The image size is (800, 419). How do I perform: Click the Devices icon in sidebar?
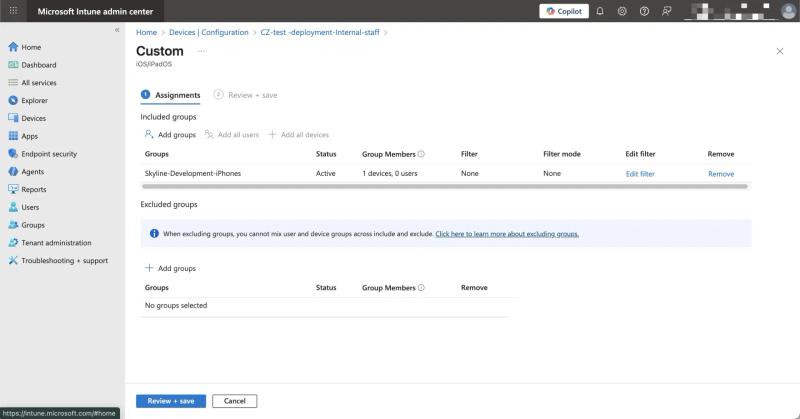pos(13,118)
